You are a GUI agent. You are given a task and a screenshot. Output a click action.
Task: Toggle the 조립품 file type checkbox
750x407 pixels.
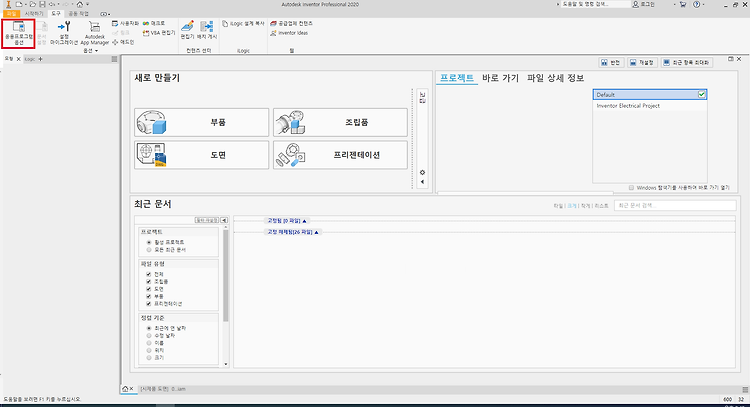[x=149, y=282]
